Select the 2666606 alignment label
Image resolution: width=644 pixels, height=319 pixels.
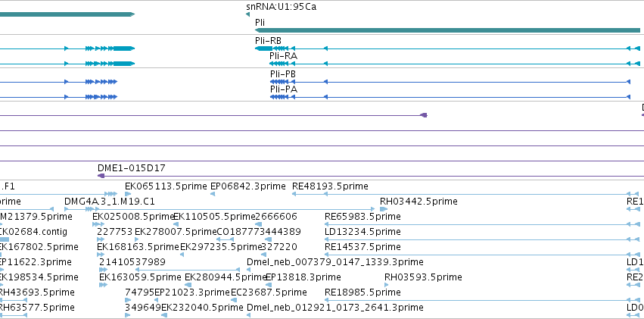[x=276, y=217]
